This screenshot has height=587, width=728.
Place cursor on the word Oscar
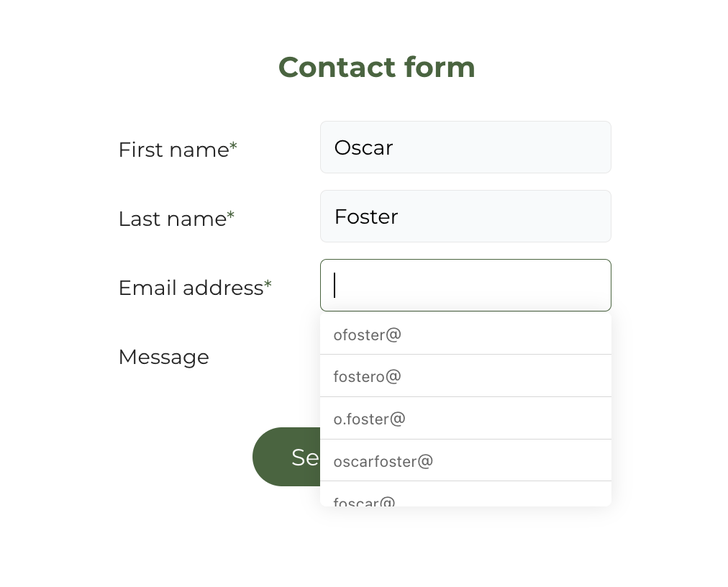coord(363,147)
